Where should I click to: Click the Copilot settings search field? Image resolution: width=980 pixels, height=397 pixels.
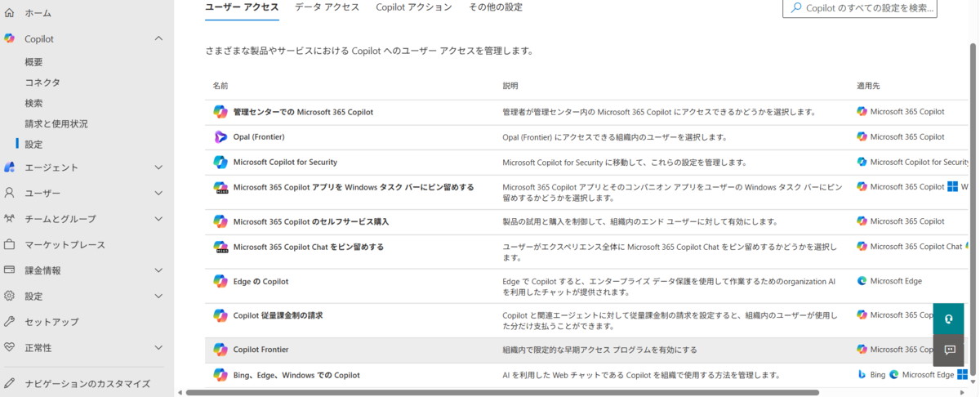pos(860,8)
